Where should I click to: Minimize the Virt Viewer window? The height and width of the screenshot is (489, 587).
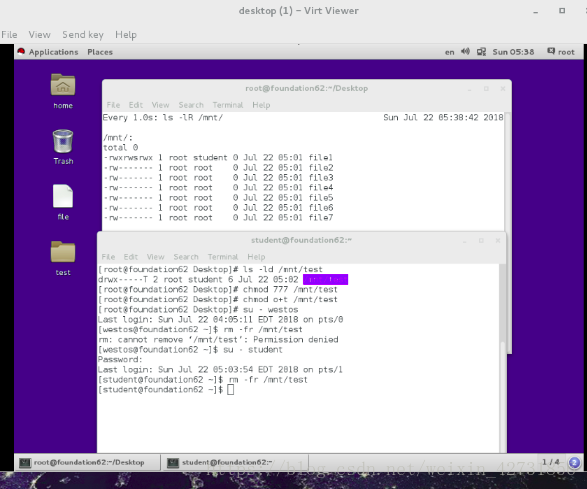coord(536,11)
